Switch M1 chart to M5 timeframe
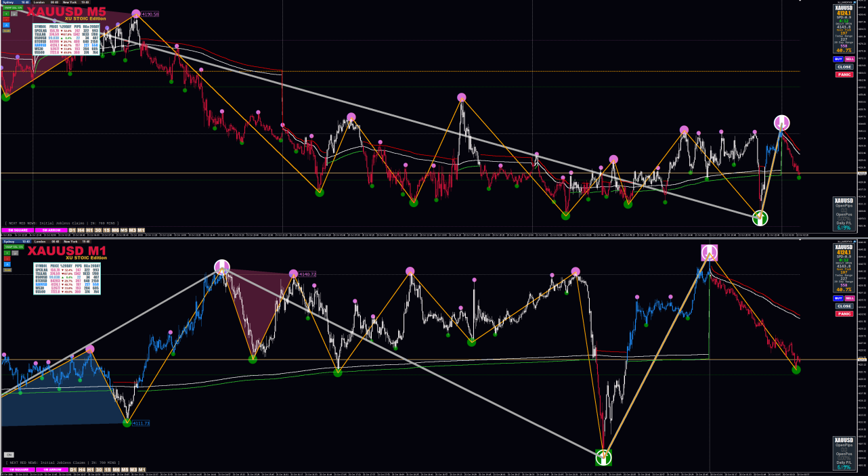Screen dimensions: 868x476 [x=125, y=469]
